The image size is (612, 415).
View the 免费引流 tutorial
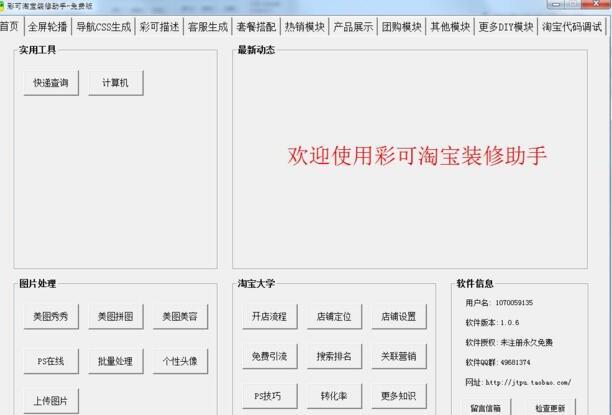pyautogui.click(x=269, y=356)
